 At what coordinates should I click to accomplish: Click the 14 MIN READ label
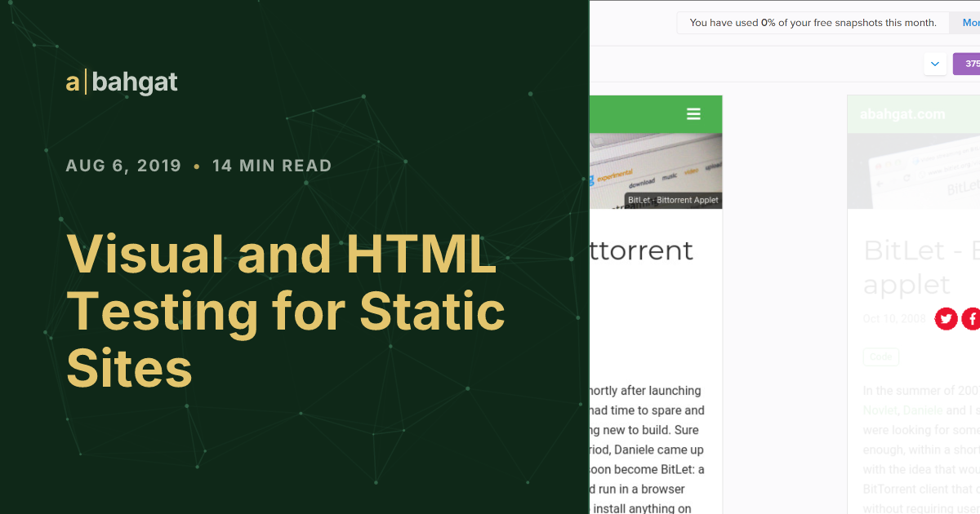(272, 166)
